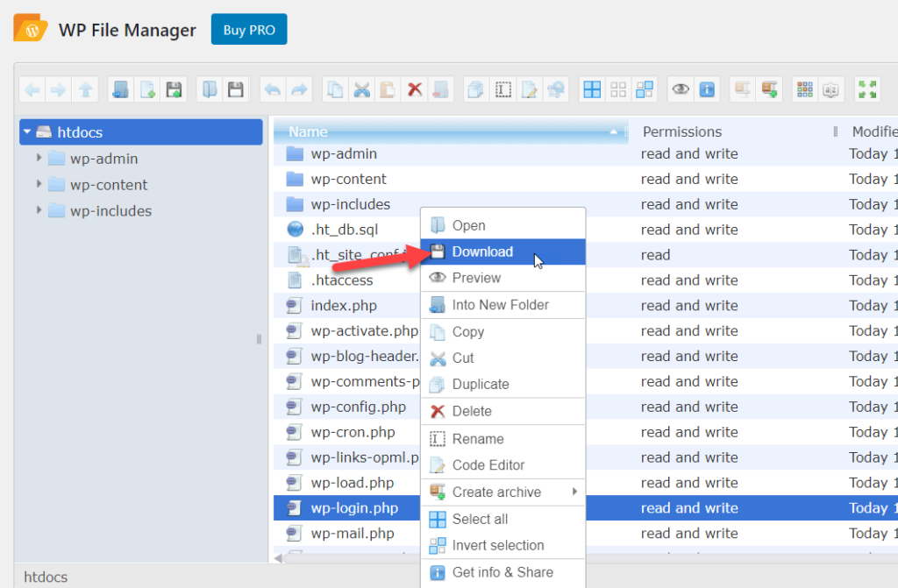Click the Forward navigation arrow in toolbar
The height and width of the screenshot is (588, 898).
pyautogui.click(x=59, y=90)
